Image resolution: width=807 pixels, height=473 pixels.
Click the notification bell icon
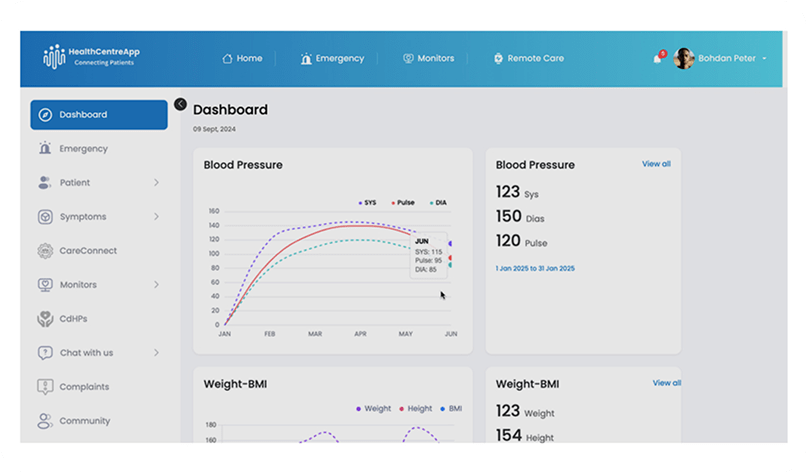click(657, 59)
